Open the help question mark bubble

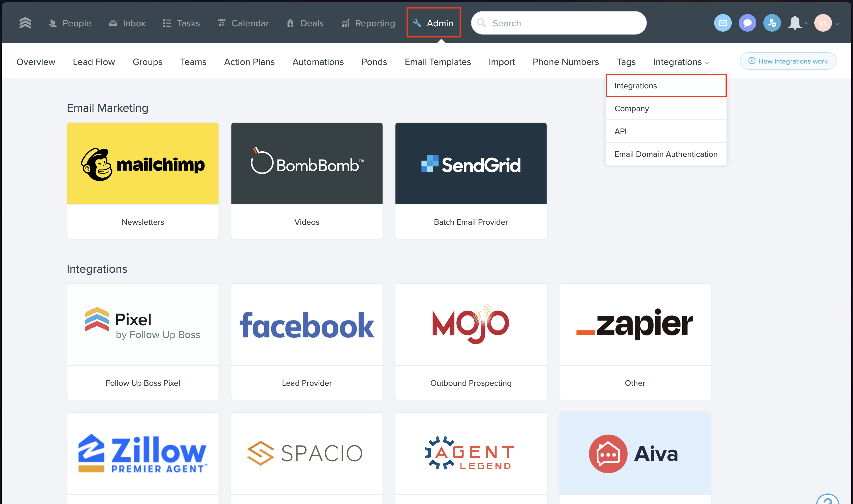point(828,498)
